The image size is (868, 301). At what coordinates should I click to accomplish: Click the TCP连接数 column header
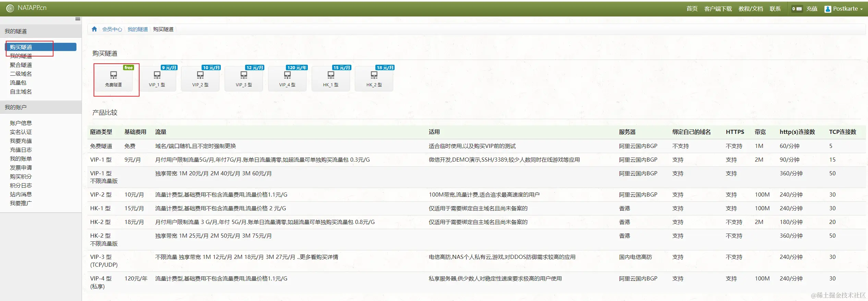point(843,132)
